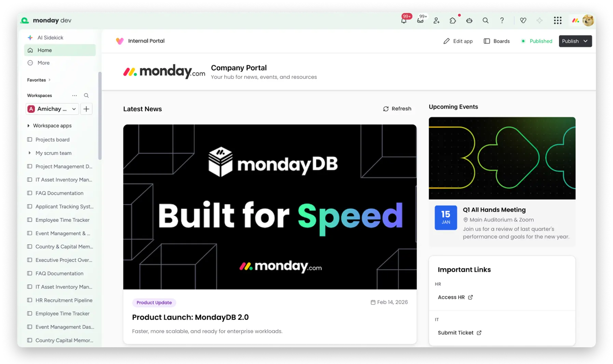613x364 pixels.
Task: Refresh the Latest News feed
Action: click(x=397, y=109)
